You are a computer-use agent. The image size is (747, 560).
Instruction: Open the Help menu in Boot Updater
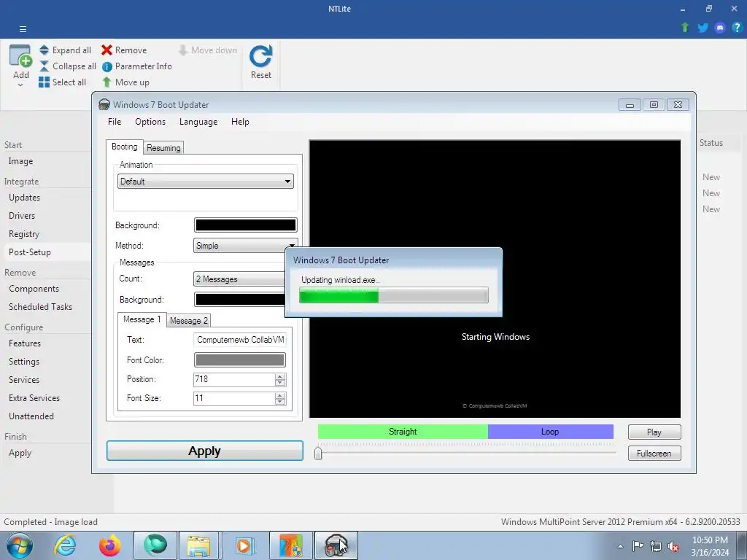240,122
